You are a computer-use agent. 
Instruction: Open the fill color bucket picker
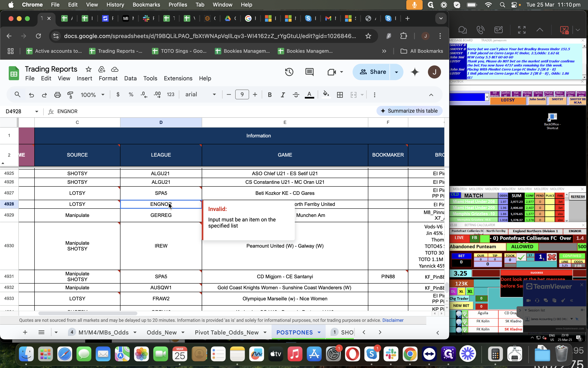pos(326,94)
